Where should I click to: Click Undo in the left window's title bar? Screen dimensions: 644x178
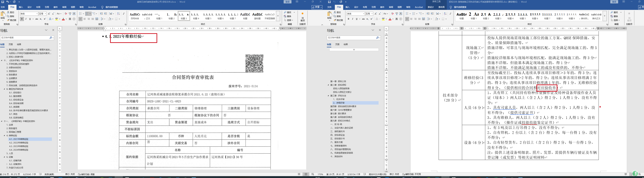7,2
